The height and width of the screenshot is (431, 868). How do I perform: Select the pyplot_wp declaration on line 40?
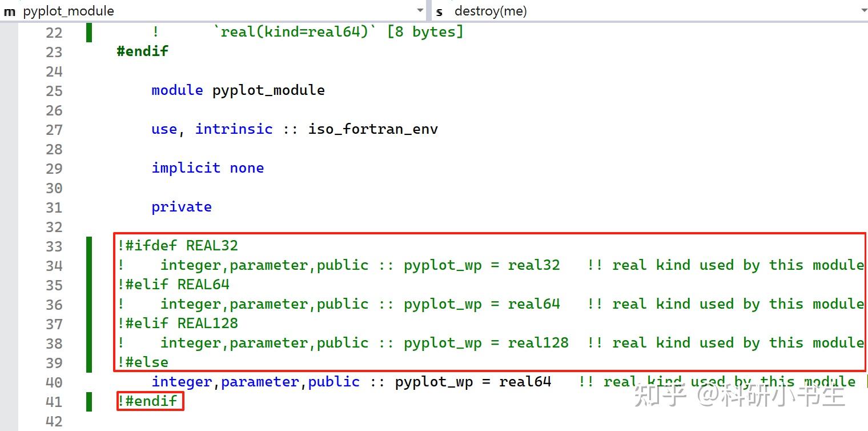[x=352, y=381]
